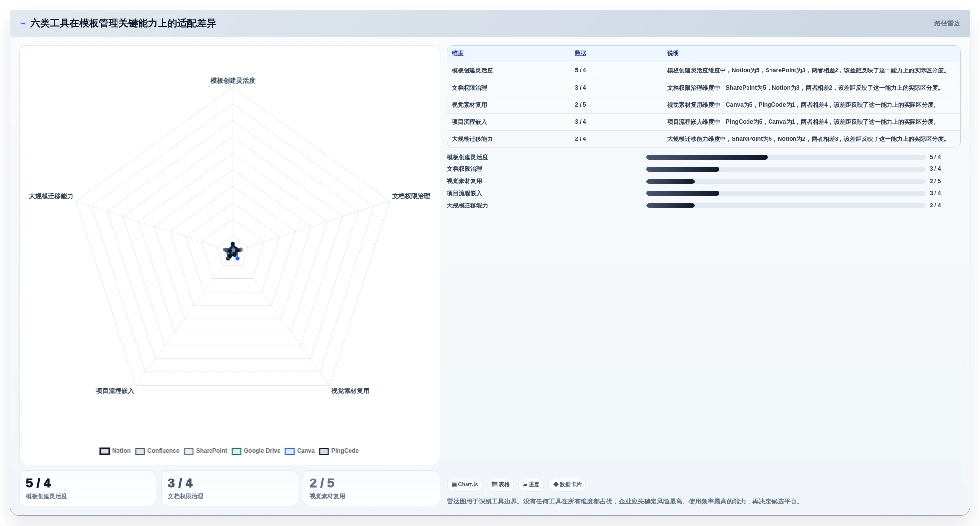Screen dimensions: 980x526
Task: Select the 项目流程嵌入 table row name
Action: pyautogui.click(x=469, y=122)
